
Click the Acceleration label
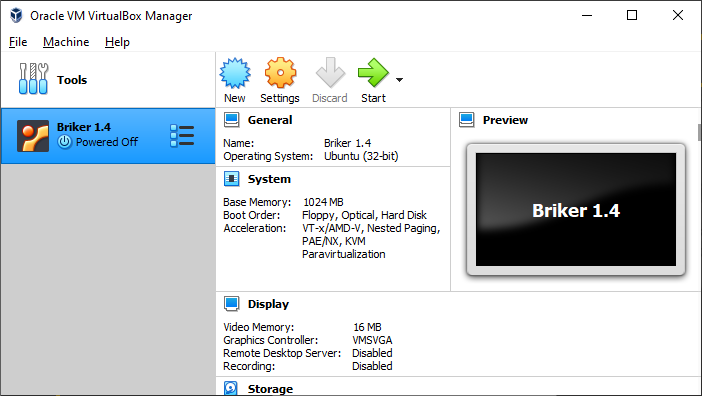tap(254, 228)
